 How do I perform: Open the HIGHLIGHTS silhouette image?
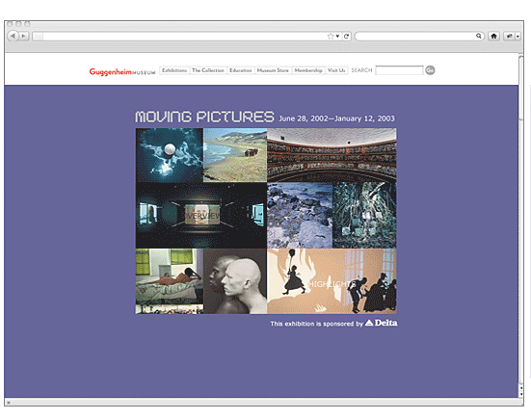click(332, 281)
